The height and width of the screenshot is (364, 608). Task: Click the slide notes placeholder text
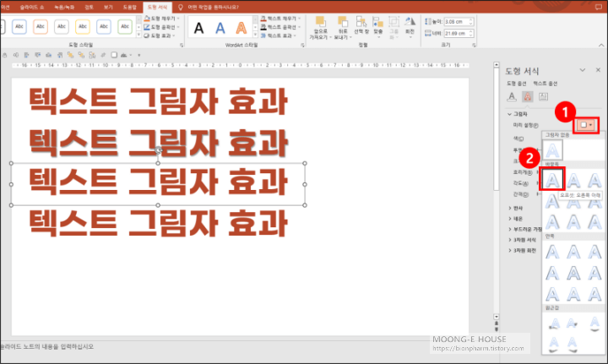point(47,346)
